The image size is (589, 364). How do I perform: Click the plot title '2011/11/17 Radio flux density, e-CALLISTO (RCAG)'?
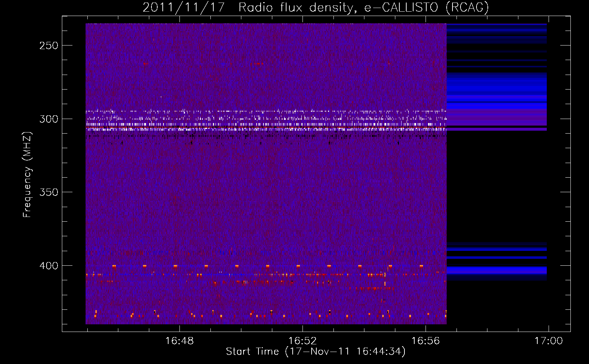[x=316, y=7]
